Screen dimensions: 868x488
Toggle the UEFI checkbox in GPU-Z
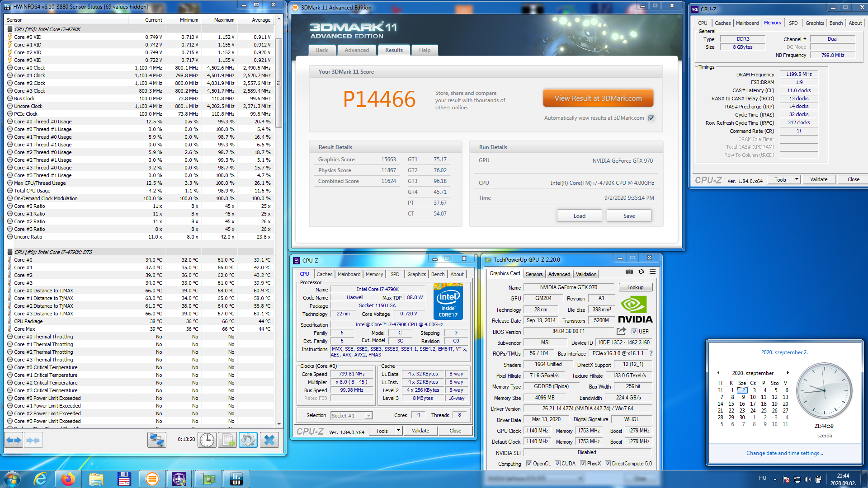(634, 331)
